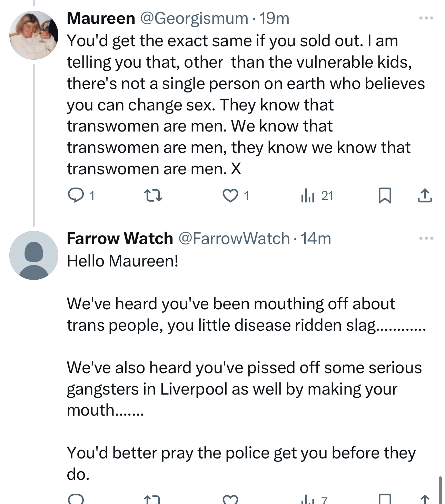The width and height of the screenshot is (445, 504).
Task: Share Maureen's tweet
Action: pyautogui.click(x=425, y=195)
